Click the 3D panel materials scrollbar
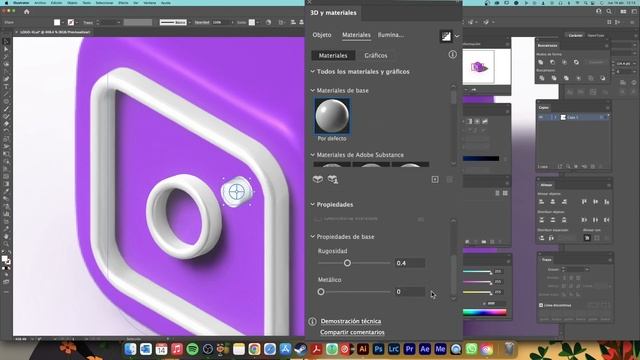The width and height of the screenshot is (640, 360). click(x=453, y=97)
